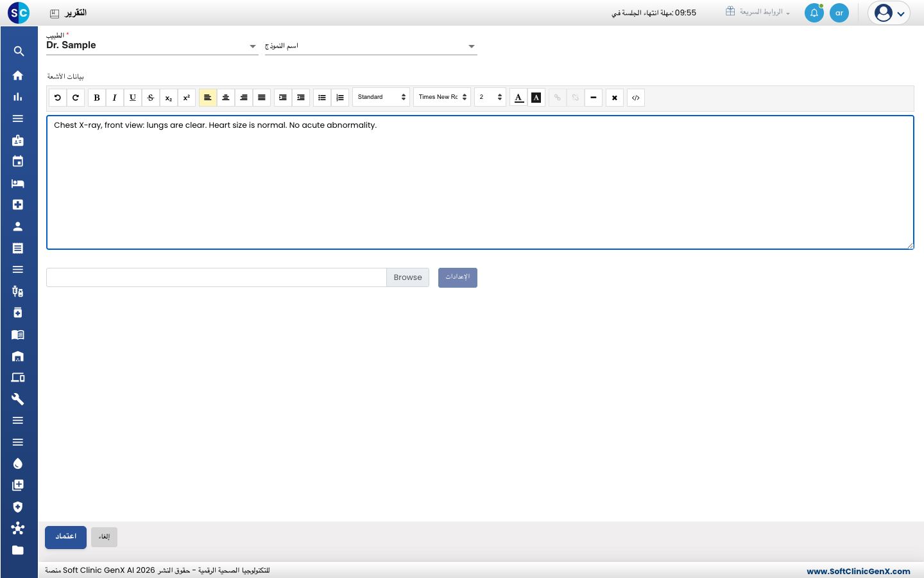Open the folder icon in sidebar
924x578 pixels.
(x=18, y=550)
